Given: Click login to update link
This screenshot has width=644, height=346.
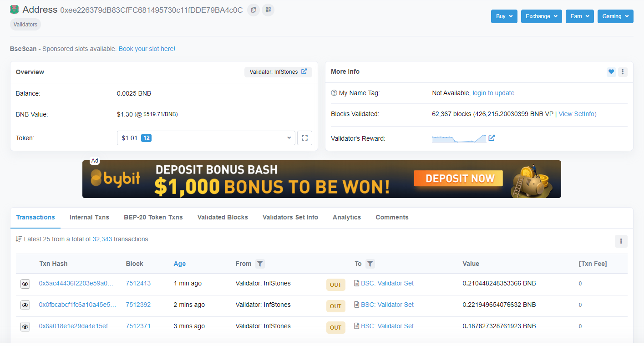Looking at the screenshot, I should (493, 93).
